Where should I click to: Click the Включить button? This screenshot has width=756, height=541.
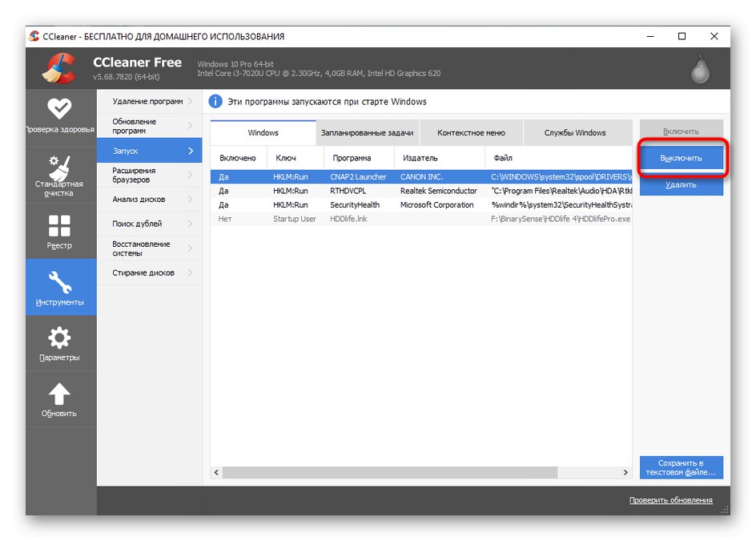682,131
